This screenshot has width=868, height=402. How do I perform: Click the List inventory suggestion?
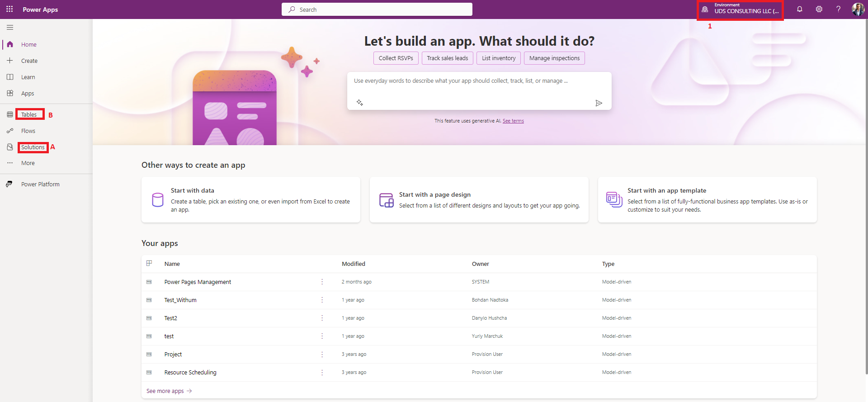tap(499, 58)
